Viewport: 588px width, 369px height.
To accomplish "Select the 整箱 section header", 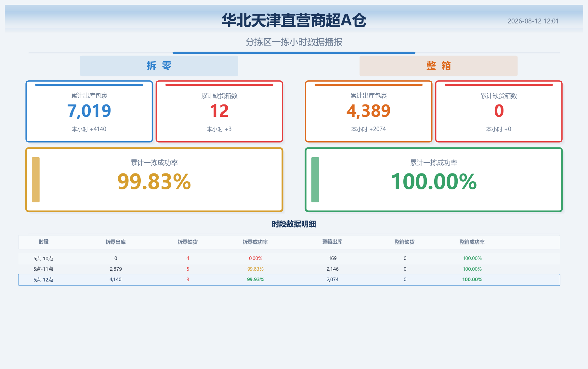I will click(438, 66).
